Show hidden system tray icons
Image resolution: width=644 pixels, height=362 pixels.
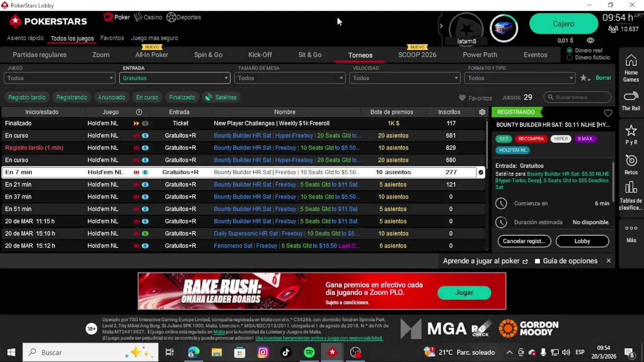509,352
